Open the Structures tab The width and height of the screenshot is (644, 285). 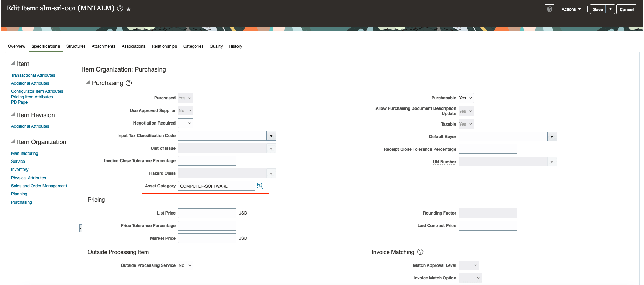[x=76, y=46]
